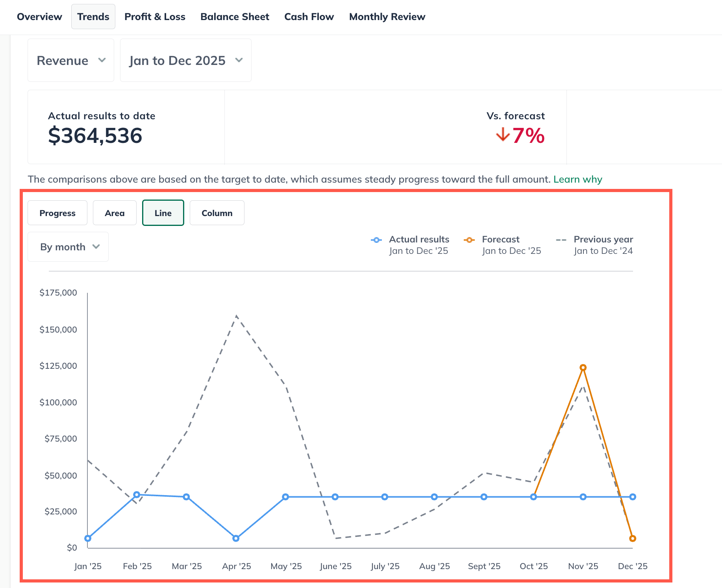Click the Jan '25 actual results data point
The height and width of the screenshot is (588, 722).
tap(88, 538)
